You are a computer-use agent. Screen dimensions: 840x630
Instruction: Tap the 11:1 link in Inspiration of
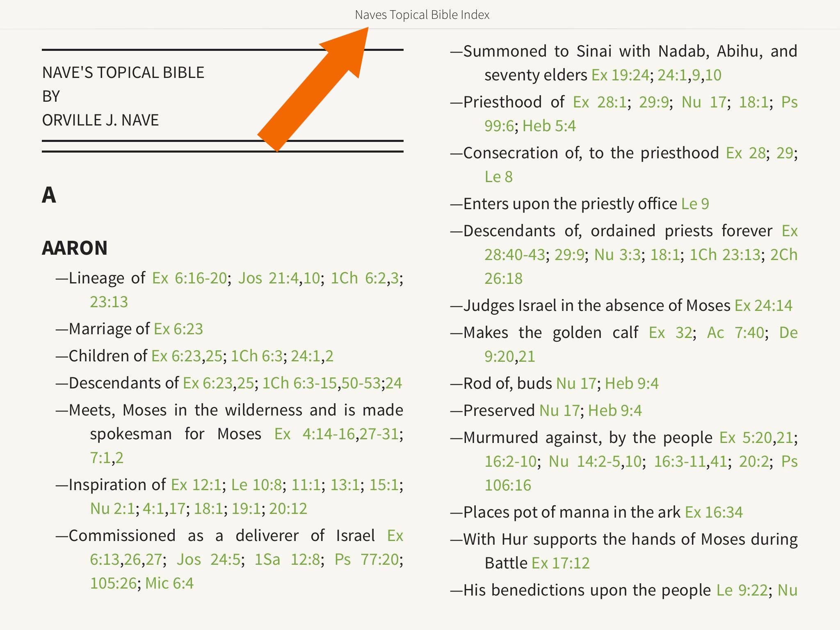pyautogui.click(x=306, y=485)
